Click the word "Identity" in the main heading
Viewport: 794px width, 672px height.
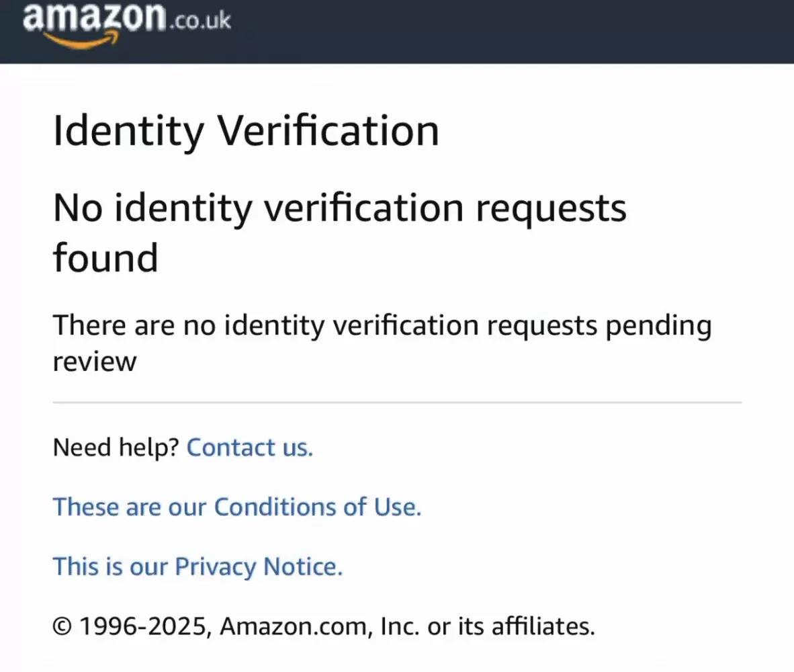click(x=127, y=131)
